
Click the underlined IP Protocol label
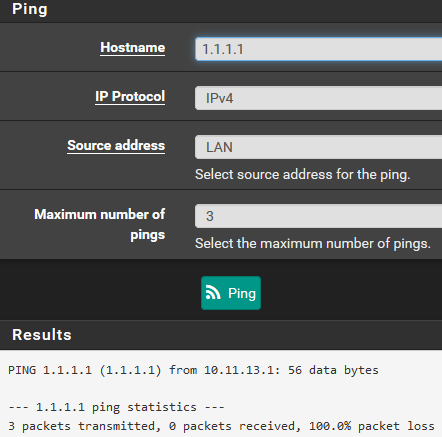(130, 97)
